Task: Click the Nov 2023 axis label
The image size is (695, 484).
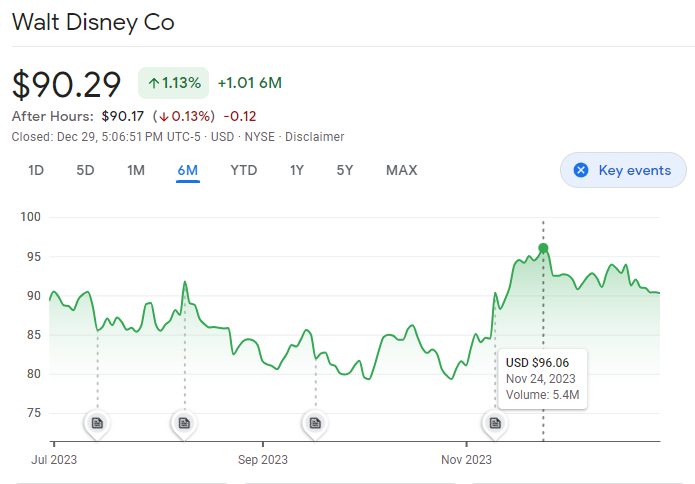Action: pyautogui.click(x=466, y=460)
